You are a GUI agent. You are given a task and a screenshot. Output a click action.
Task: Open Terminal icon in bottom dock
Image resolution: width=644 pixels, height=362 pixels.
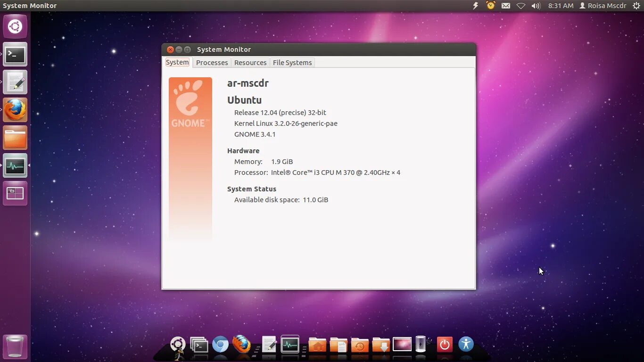(x=199, y=345)
